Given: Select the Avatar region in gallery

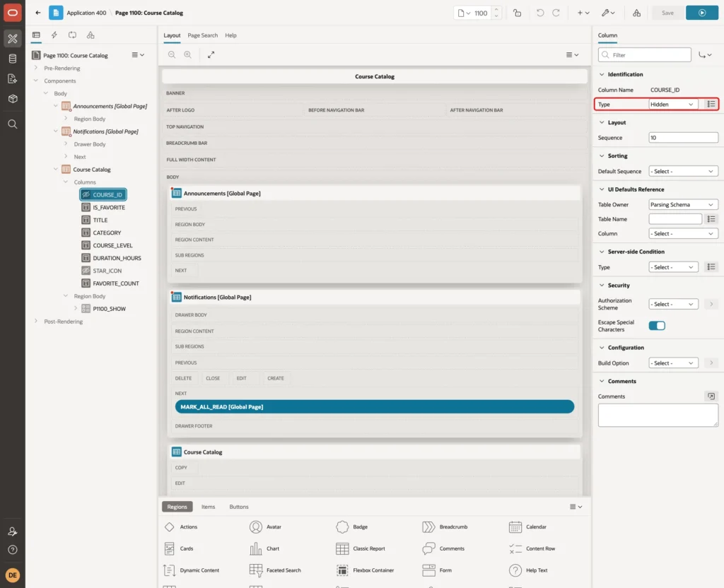Looking at the screenshot, I should 266,527.
